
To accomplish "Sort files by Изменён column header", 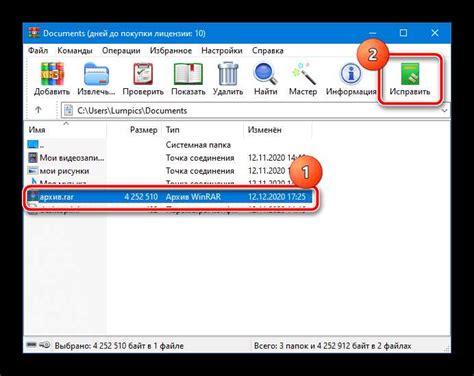I will tap(264, 130).
